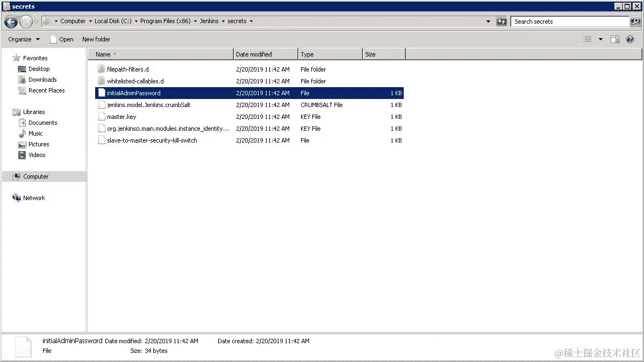
Task: Select the filepath-filters.d file name
Action: point(128,69)
